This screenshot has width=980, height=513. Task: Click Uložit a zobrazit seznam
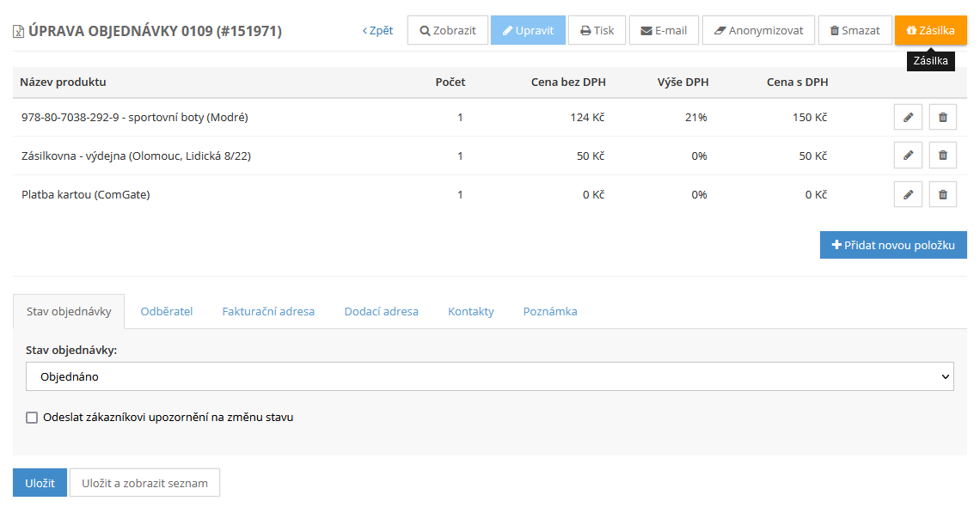coord(144,483)
